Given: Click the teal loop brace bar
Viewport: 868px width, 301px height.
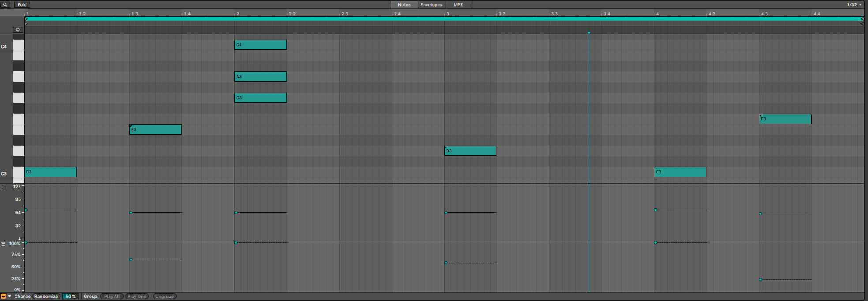Looking at the screenshot, I should click(x=444, y=19).
